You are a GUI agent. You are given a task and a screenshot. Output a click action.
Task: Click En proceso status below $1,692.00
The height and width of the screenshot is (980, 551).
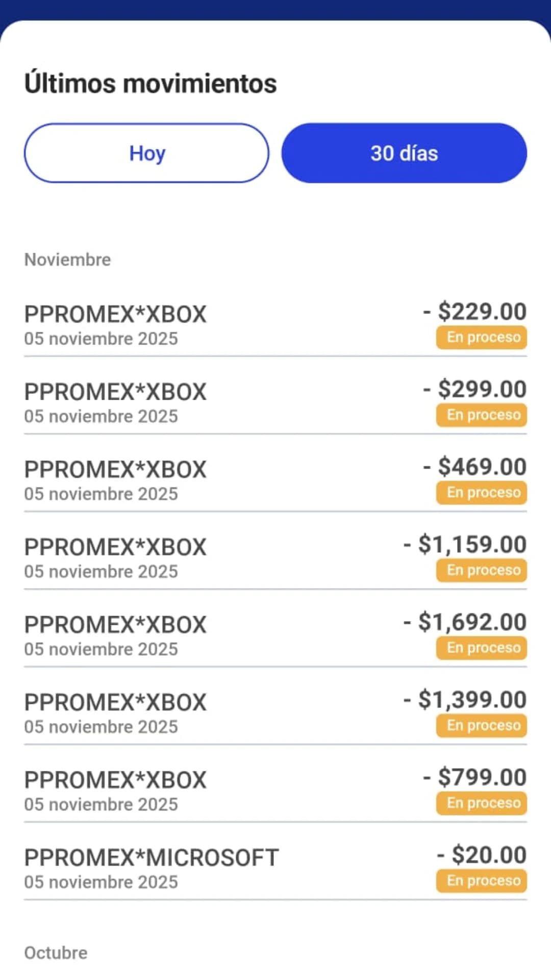[481, 648]
